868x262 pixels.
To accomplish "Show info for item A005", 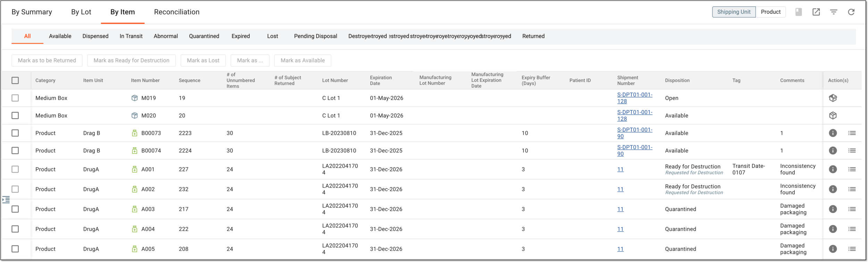I will pos(833,249).
